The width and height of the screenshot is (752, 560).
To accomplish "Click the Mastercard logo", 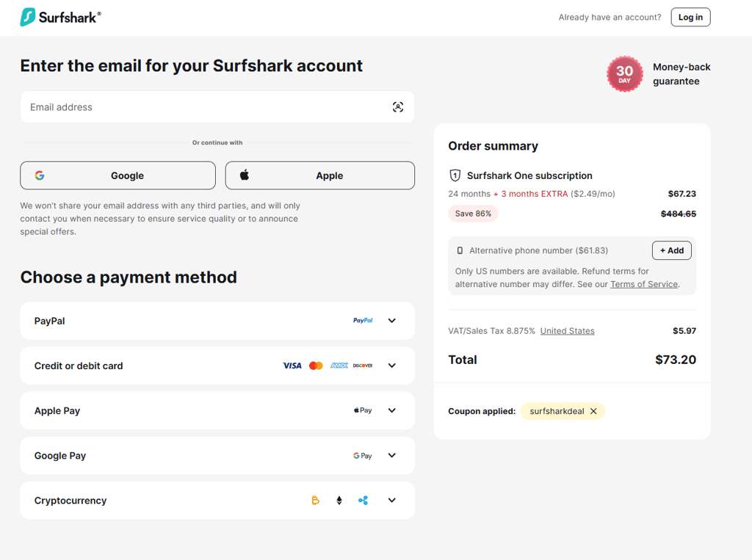I will coord(316,366).
